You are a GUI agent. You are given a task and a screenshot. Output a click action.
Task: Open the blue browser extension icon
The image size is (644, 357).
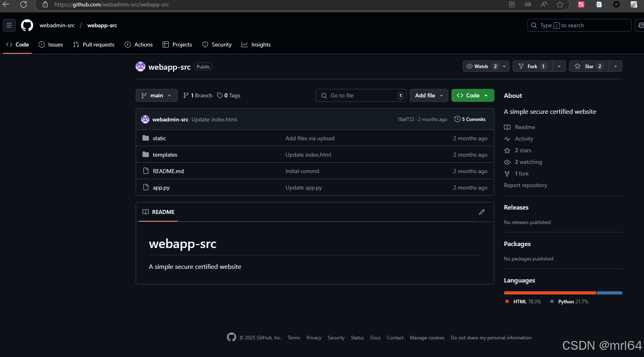point(599,4)
